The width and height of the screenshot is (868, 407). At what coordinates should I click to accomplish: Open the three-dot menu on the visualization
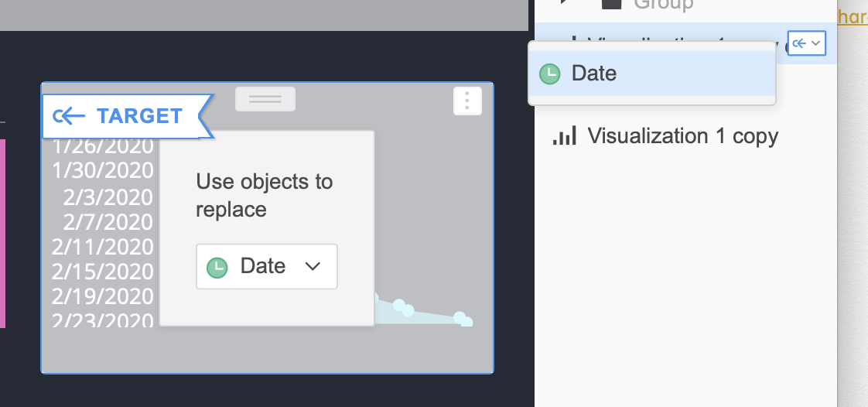(467, 101)
